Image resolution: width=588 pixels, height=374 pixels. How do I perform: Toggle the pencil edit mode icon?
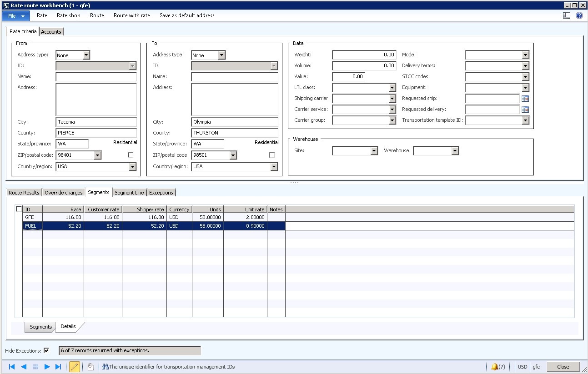(x=75, y=367)
